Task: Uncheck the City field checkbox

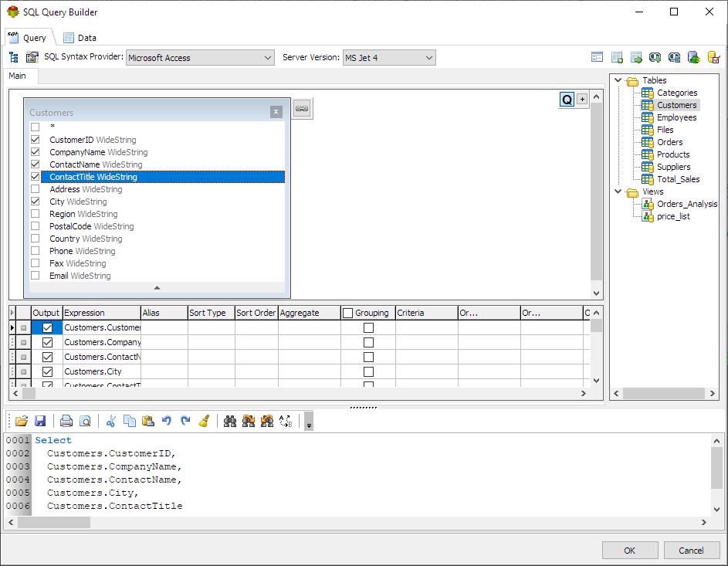Action: [36, 202]
